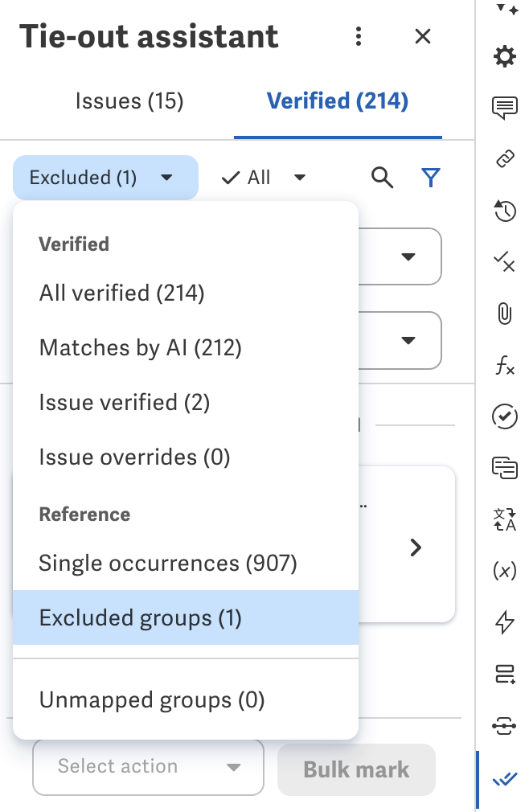
Task: Close the Tie-out assistant panel
Action: pos(423,36)
